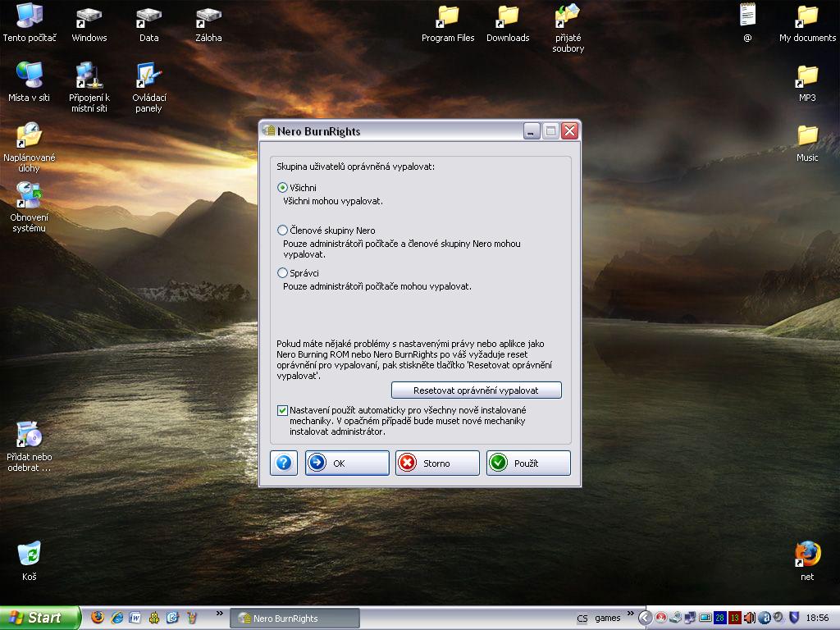Select the Windows drive shortcut on desktop
Viewport: 840px width, 630px height.
pyautogui.click(x=89, y=24)
